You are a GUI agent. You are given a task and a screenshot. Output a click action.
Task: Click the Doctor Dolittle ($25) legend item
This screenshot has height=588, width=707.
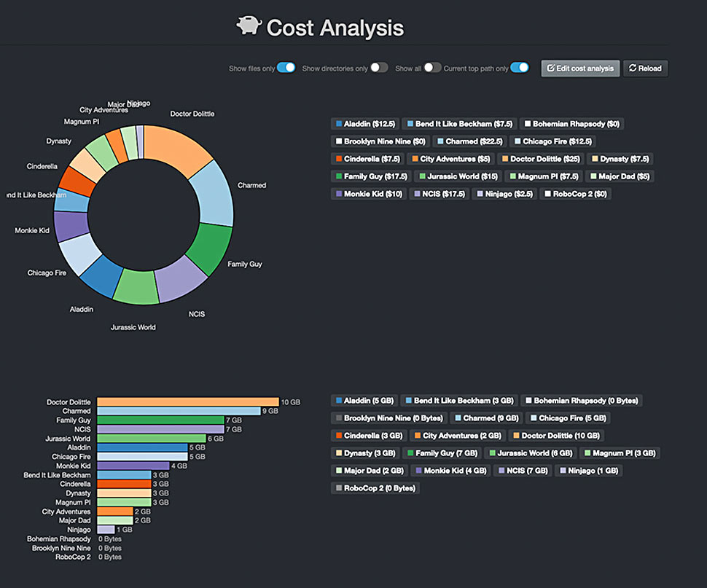click(541, 159)
